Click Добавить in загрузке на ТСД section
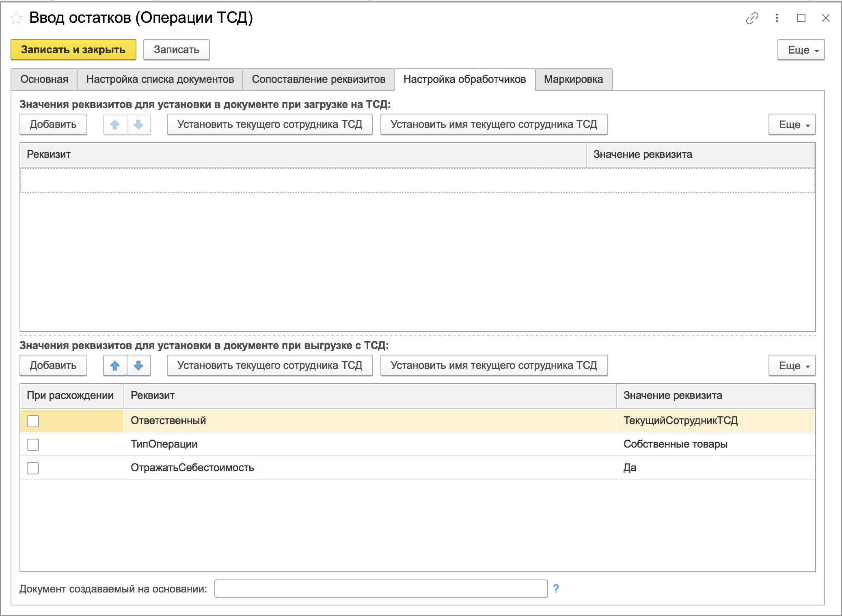The height and width of the screenshot is (616, 842). 53,125
